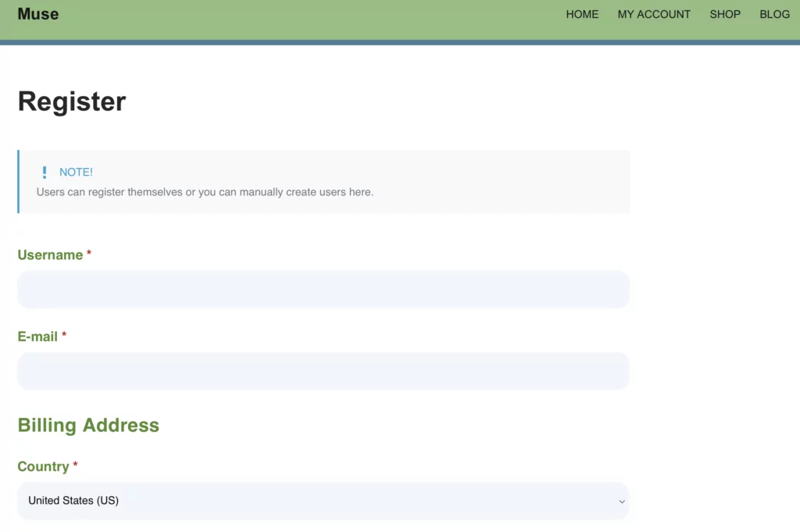Click the chevron arrow of the Country select
This screenshot has width=800, height=532.
[x=621, y=502]
